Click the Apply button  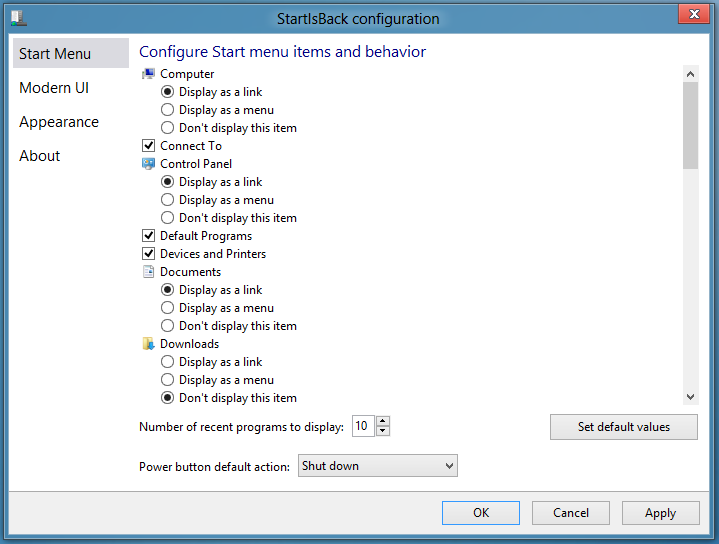[660, 513]
